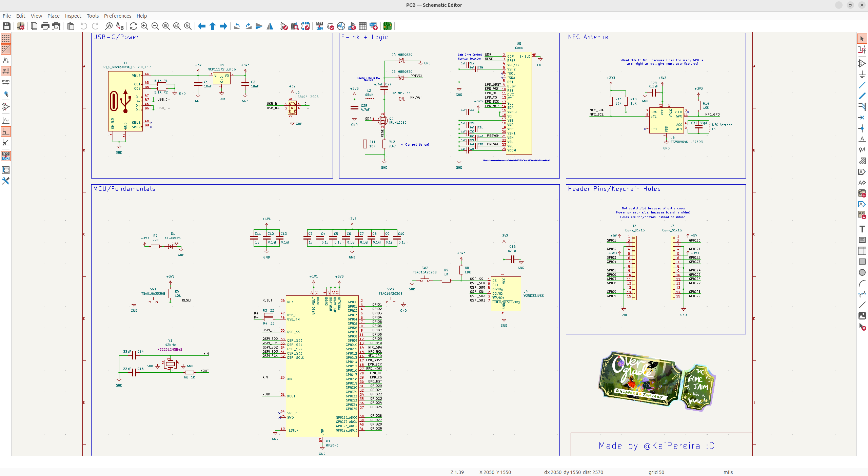
Task: Switch units to millimeters
Action: coord(6,82)
